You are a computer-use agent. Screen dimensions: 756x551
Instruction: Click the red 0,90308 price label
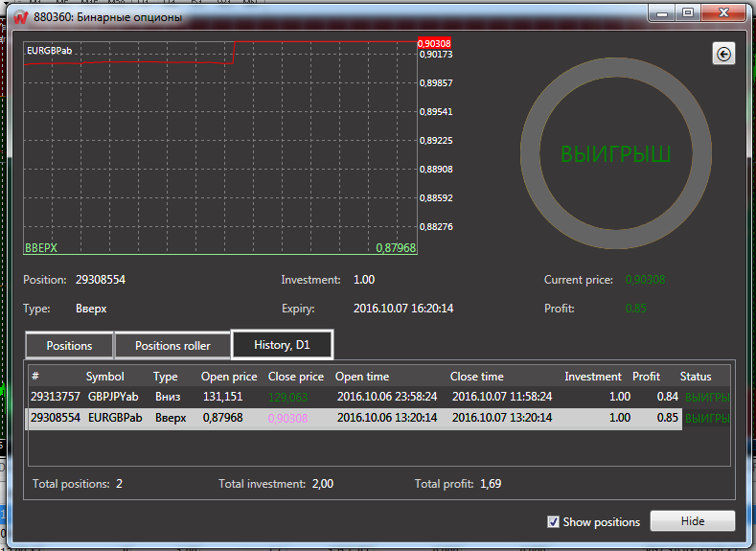434,43
